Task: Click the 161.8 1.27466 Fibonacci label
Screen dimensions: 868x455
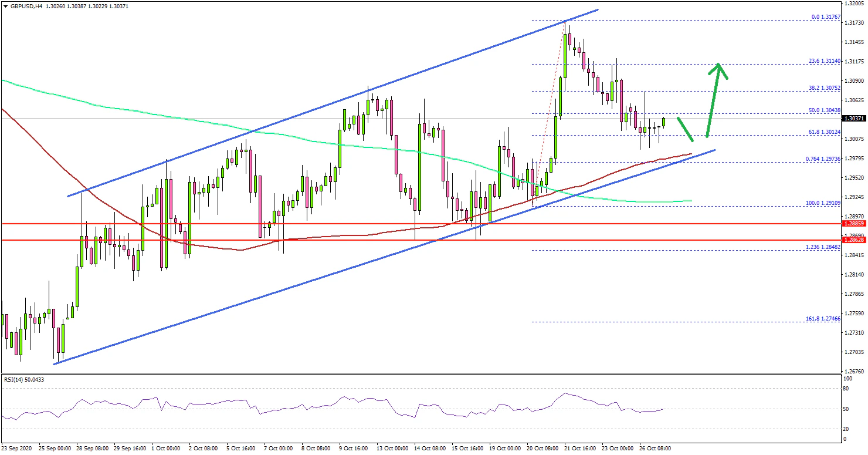Action: point(824,319)
